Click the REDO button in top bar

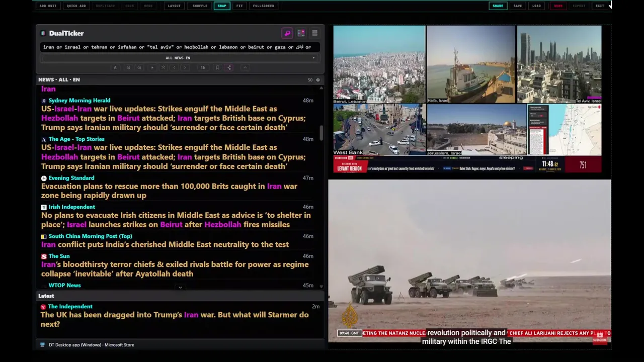click(x=148, y=6)
